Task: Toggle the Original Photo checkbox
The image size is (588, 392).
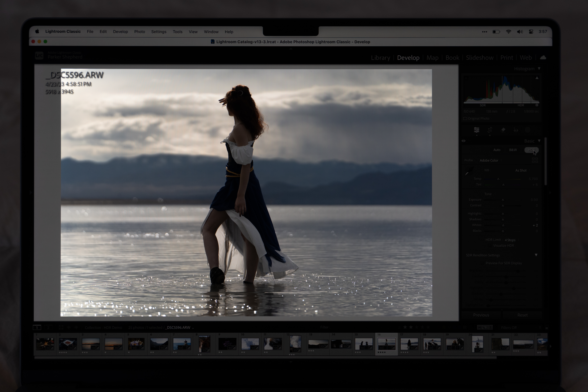Action: 465,118
